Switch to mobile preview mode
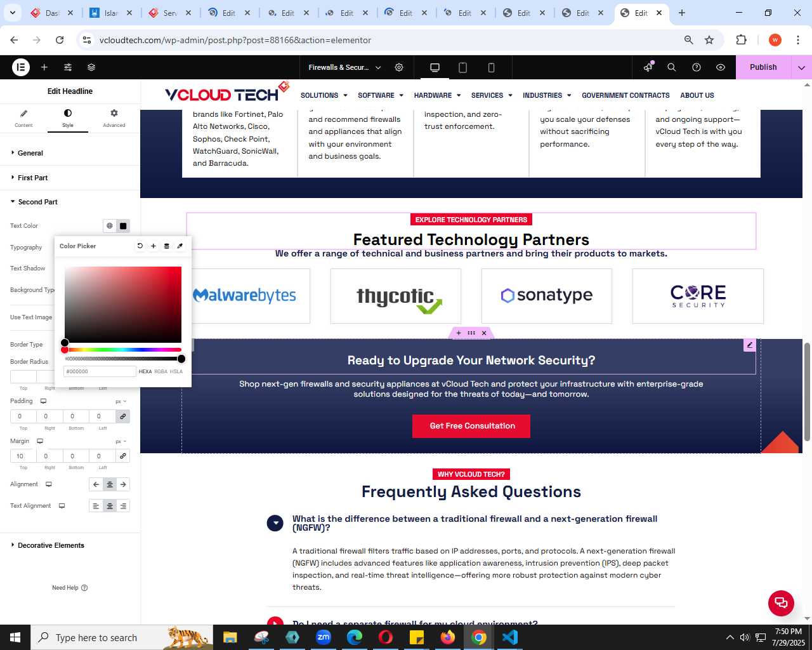 click(x=491, y=67)
